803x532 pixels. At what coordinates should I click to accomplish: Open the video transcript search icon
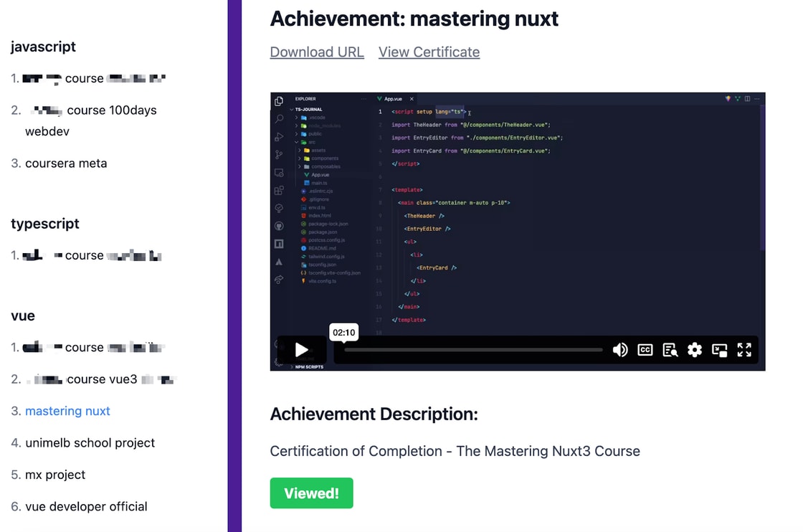point(670,350)
